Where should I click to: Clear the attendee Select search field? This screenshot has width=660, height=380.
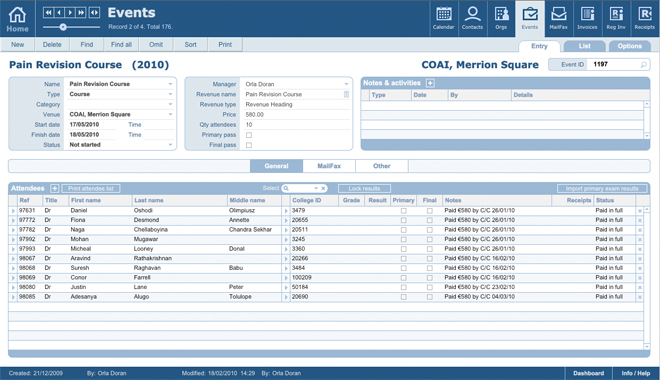coord(323,188)
